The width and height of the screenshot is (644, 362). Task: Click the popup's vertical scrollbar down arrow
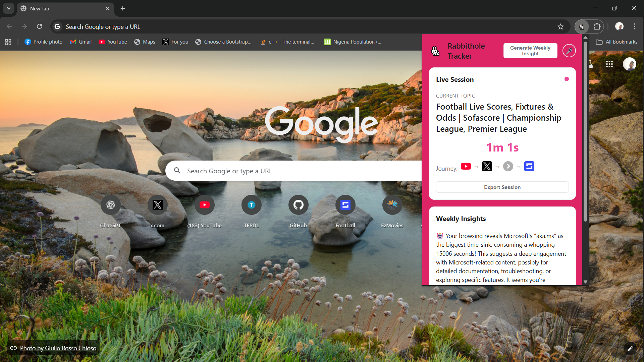(x=585, y=282)
